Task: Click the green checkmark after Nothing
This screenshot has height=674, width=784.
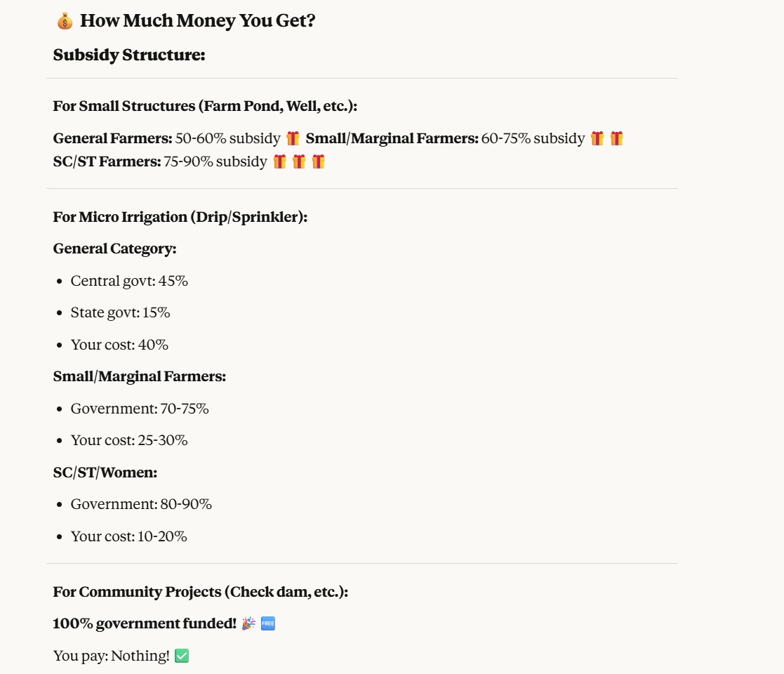Action: point(182,656)
